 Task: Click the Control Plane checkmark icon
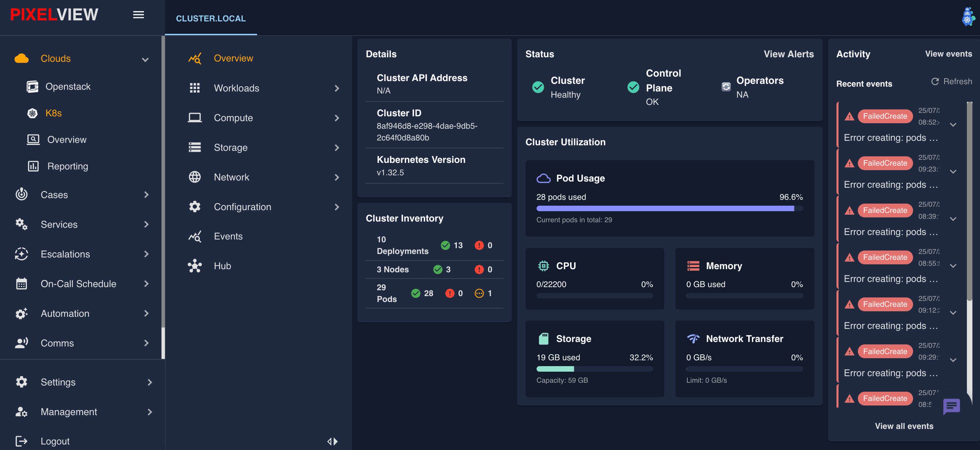(633, 87)
